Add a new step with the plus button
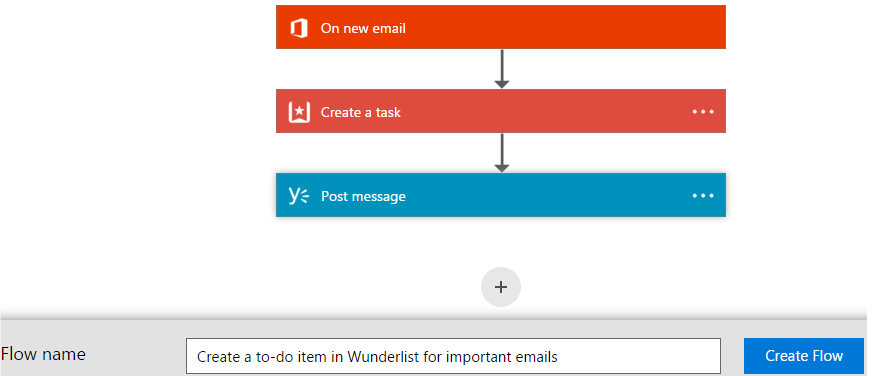Viewport: 872px width, 376px height. pos(501,287)
